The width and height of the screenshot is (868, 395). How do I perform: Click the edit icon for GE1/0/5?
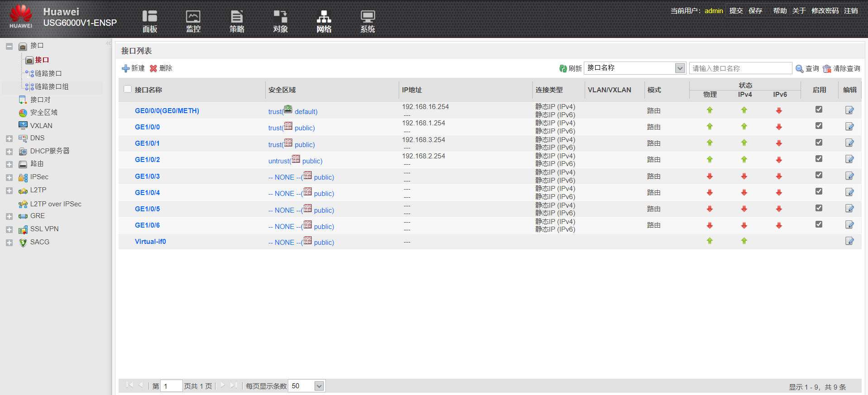point(849,209)
